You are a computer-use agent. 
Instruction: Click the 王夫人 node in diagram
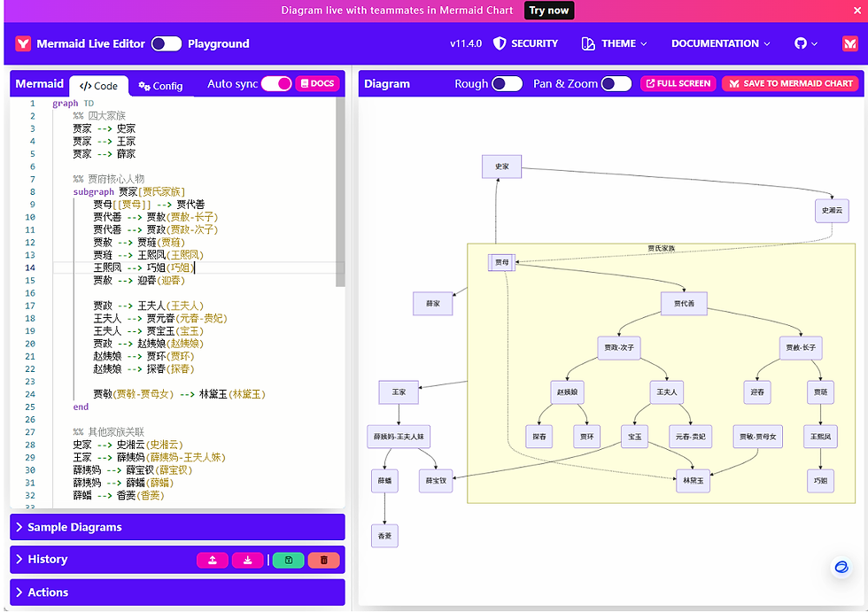click(666, 392)
